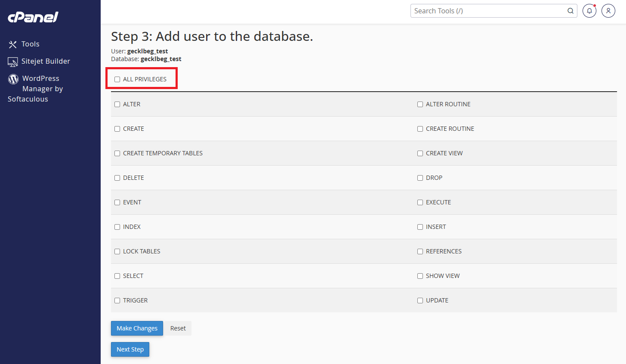626x364 pixels.
Task: Tick the SELECT privilege checkbox
Action: tap(117, 276)
